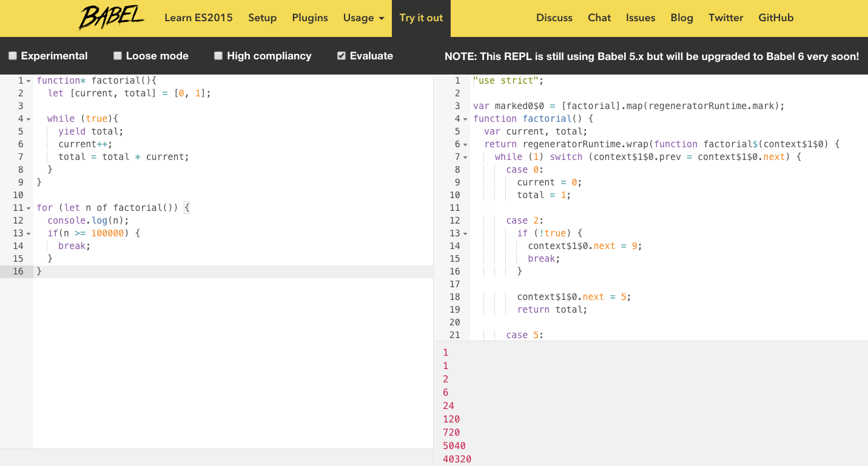Open the GitHub link

(x=776, y=18)
